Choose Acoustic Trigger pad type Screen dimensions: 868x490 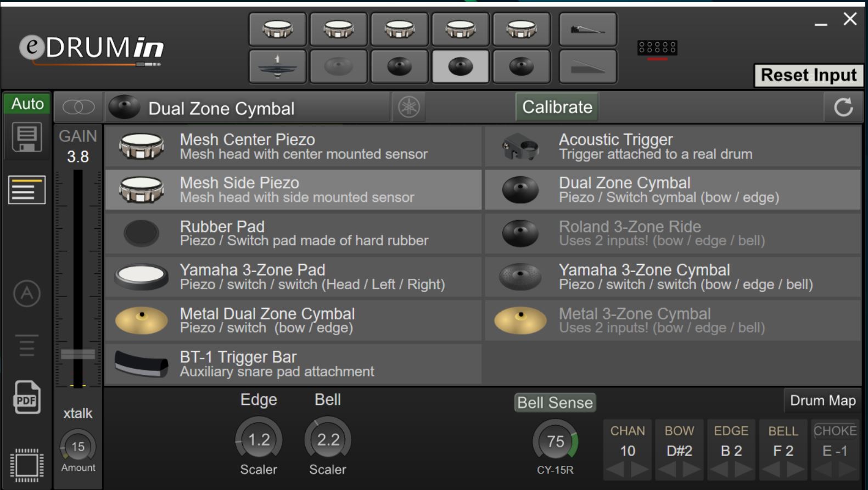tap(673, 147)
